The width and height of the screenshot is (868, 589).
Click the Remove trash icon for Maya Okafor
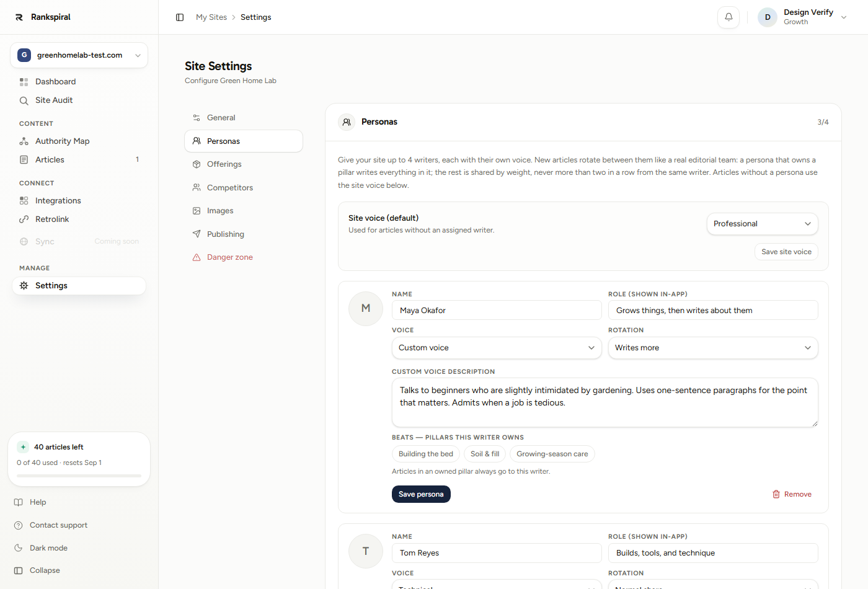(x=776, y=495)
